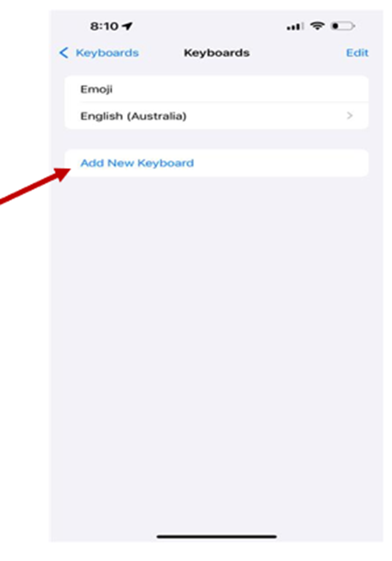Click the white strip beneath the home indicator
This screenshot has height=561, width=392.
[217, 551]
